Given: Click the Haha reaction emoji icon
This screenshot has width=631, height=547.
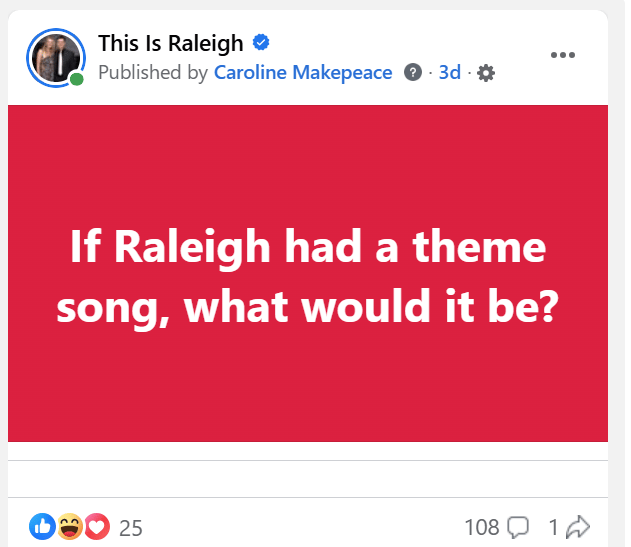Looking at the screenshot, I should [69, 526].
